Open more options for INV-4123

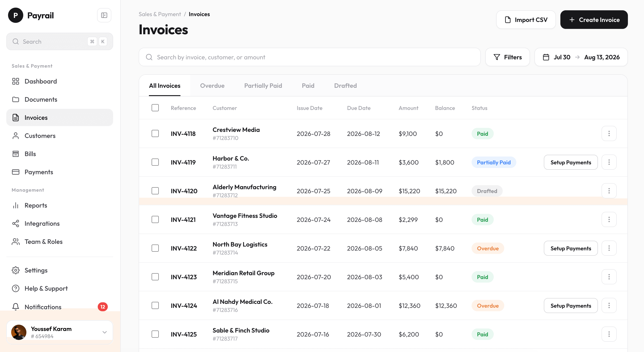(x=609, y=277)
